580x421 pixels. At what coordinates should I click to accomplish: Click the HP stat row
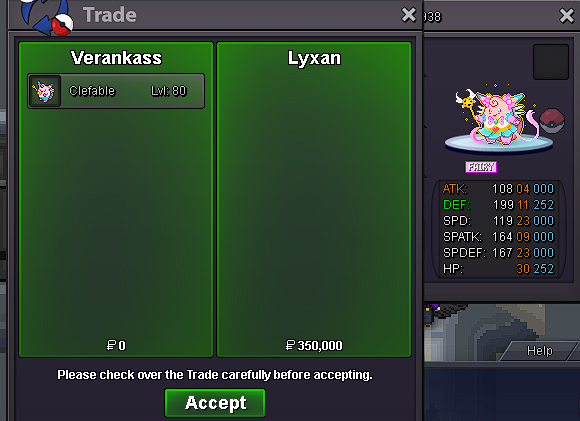pos(498,269)
